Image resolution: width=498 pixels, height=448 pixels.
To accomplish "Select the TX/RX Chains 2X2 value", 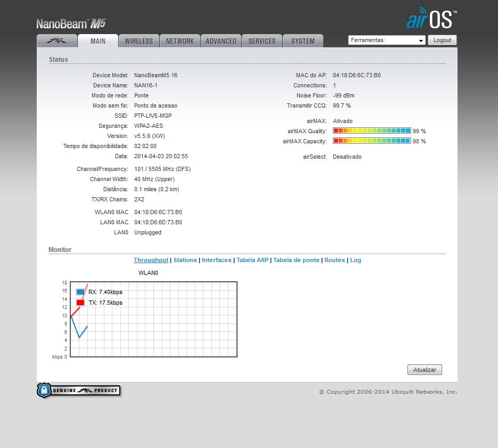I will [139, 199].
